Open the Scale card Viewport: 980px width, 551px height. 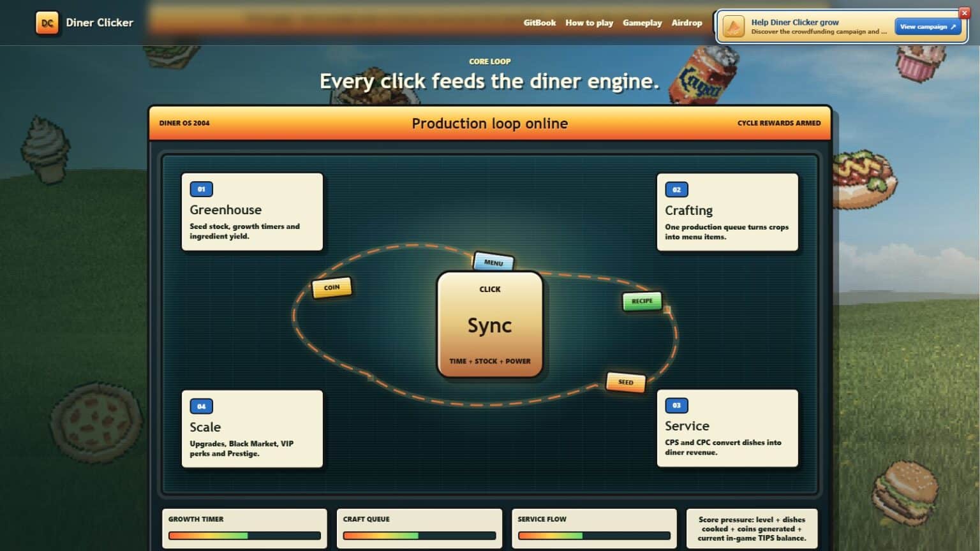point(252,429)
